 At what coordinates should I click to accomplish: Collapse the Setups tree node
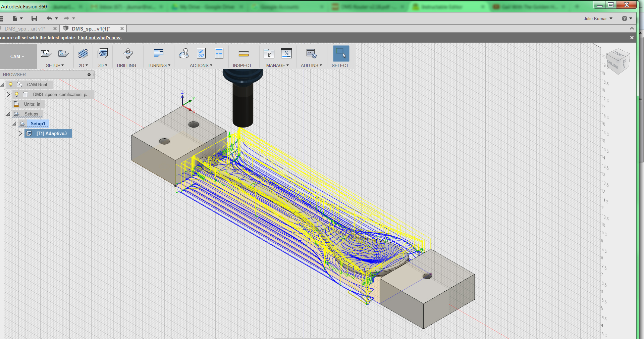[8, 114]
